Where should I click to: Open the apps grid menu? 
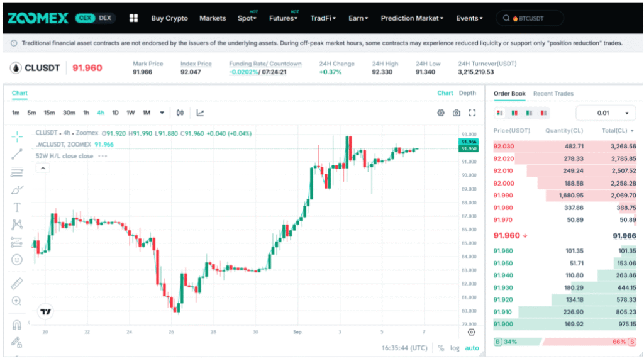pos(133,18)
